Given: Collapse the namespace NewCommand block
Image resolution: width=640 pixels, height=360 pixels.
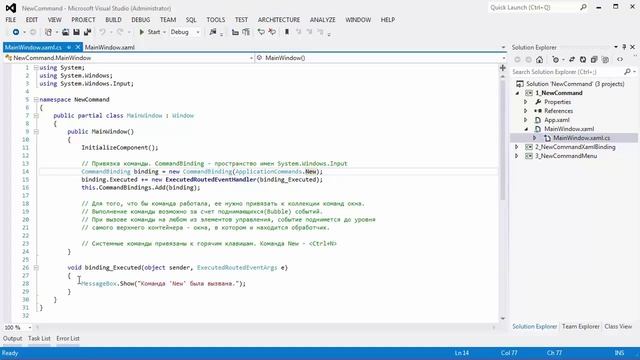Looking at the screenshot, I should pos(36,100).
